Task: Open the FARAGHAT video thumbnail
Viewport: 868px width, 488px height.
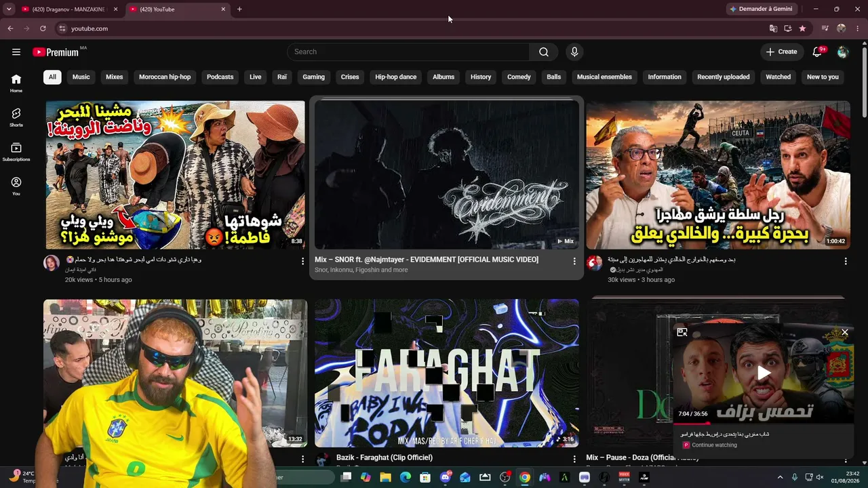Action: (x=447, y=373)
